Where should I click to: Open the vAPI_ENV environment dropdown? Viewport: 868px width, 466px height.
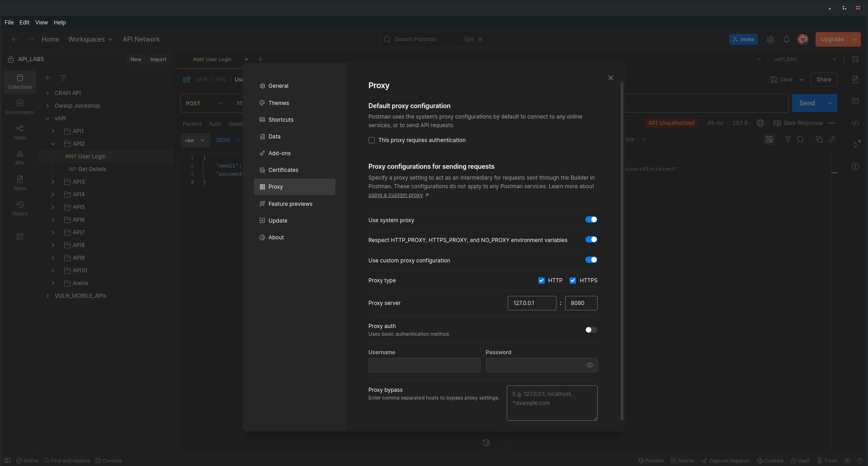(805, 59)
